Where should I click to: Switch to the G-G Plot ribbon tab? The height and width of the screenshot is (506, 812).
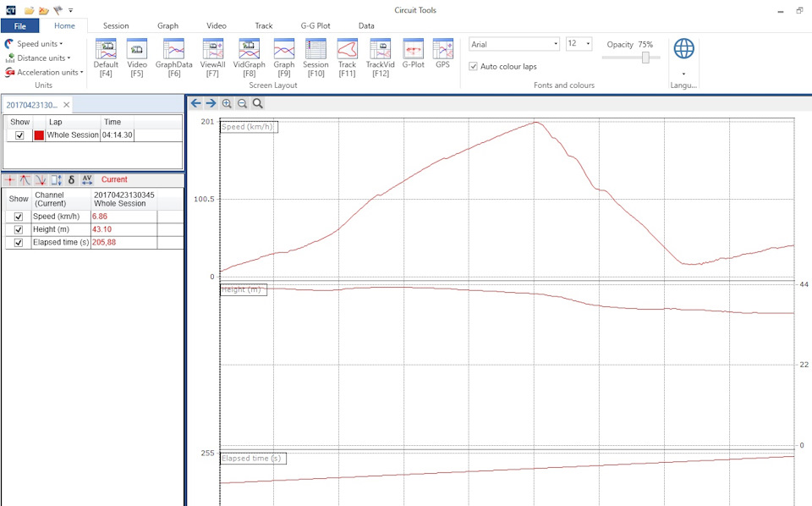(315, 26)
